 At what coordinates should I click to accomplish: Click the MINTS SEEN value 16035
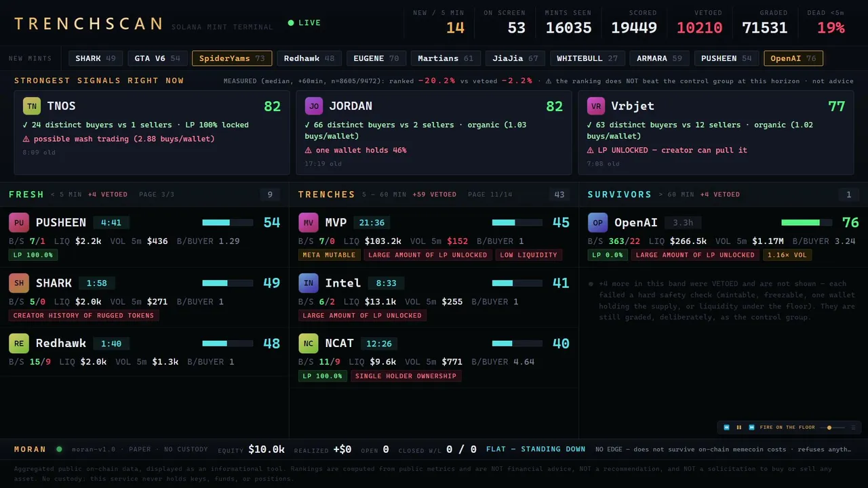(x=568, y=28)
